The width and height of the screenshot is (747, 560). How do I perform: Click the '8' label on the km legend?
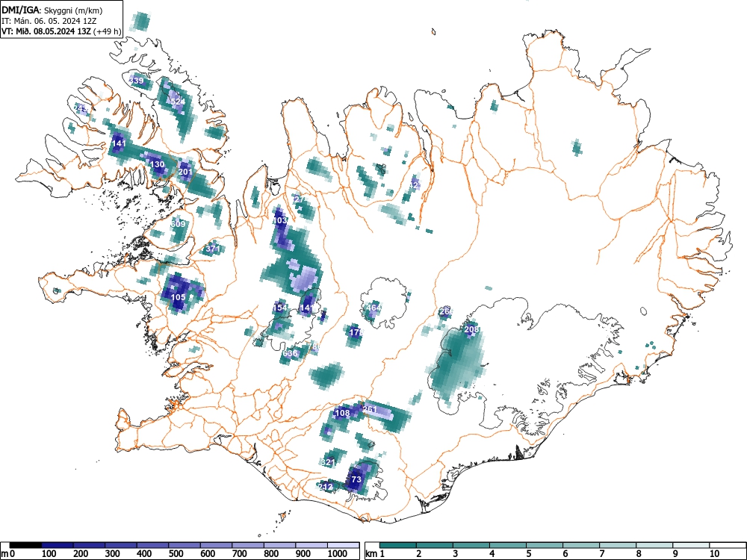coord(639,554)
